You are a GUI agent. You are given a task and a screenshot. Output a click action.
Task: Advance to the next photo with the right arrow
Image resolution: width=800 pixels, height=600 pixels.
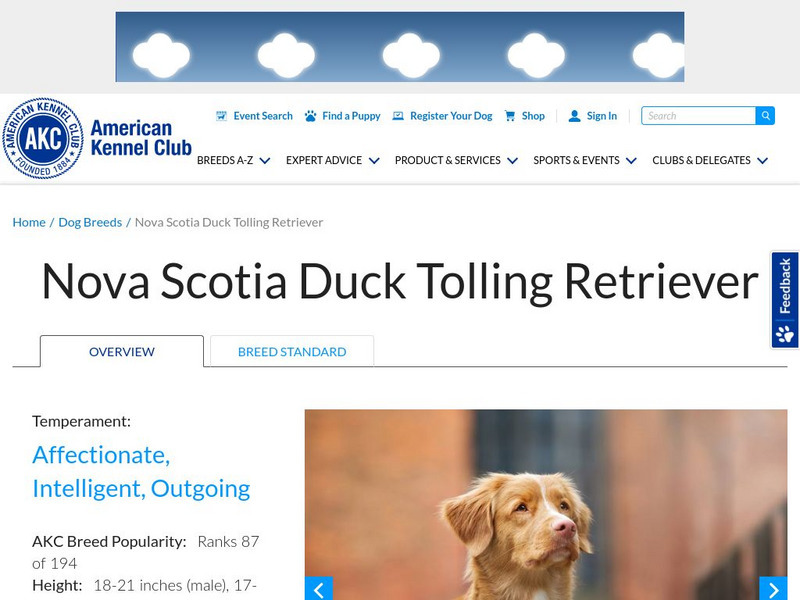pyautogui.click(x=773, y=589)
